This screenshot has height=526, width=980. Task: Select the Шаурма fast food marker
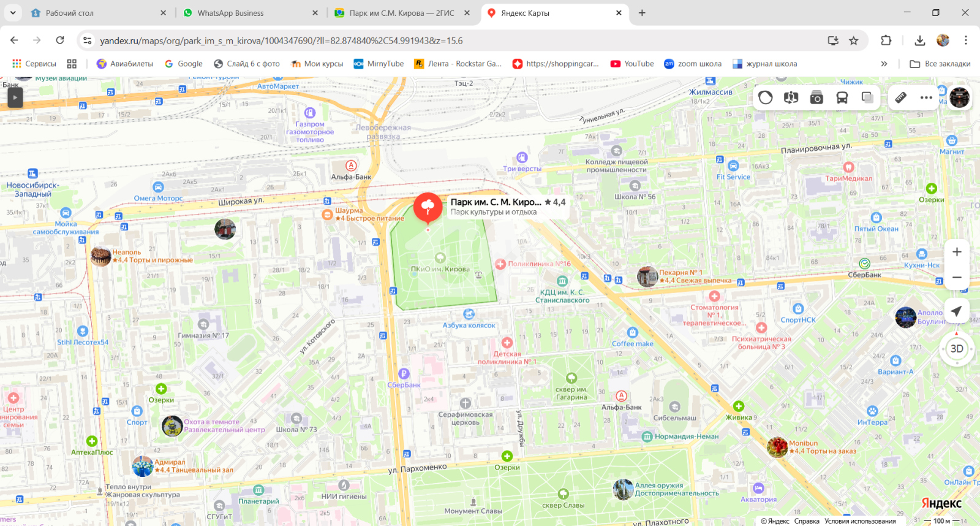(x=328, y=214)
